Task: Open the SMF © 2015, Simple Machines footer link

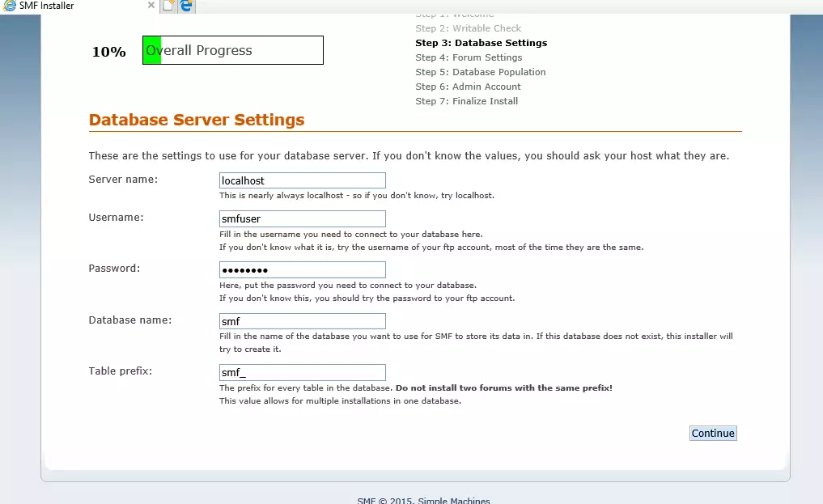Action: 423,500
